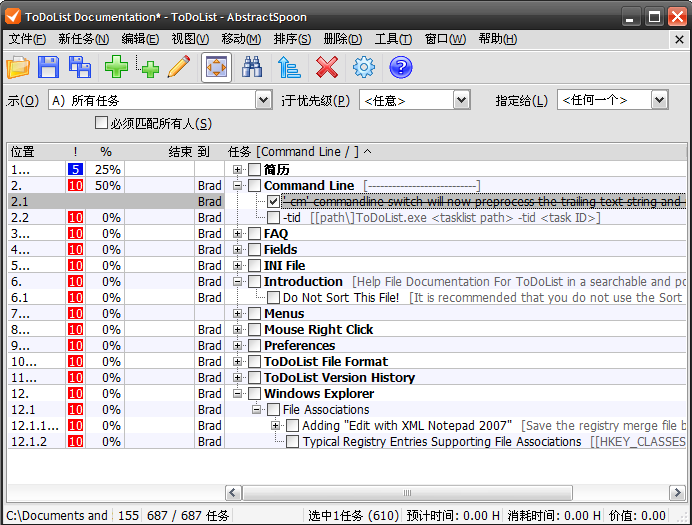Add new task with green plus icon
The height and width of the screenshot is (525, 692).
click(117, 68)
